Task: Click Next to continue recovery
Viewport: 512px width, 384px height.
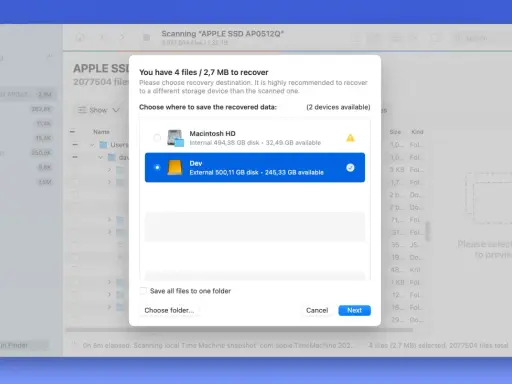Action: [354, 310]
